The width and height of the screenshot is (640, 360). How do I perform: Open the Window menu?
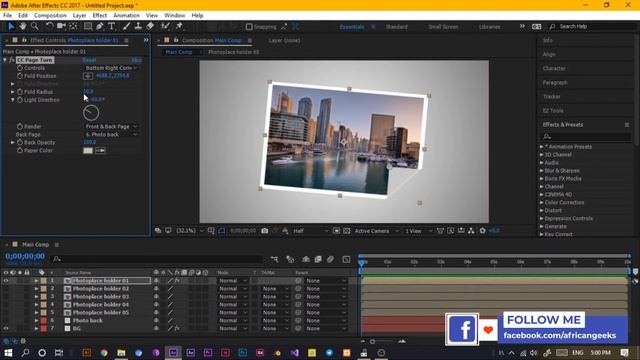click(x=174, y=16)
